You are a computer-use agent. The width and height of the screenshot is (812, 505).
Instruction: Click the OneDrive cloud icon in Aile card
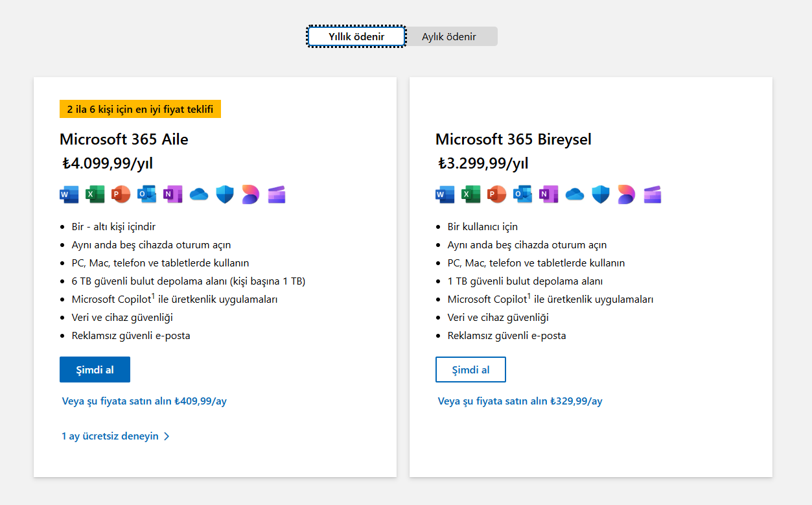(199, 194)
